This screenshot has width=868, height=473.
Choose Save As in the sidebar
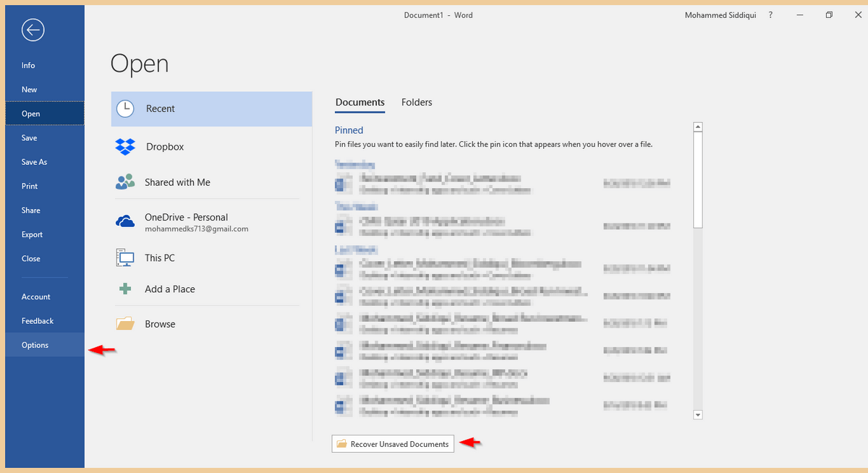pyautogui.click(x=43, y=162)
